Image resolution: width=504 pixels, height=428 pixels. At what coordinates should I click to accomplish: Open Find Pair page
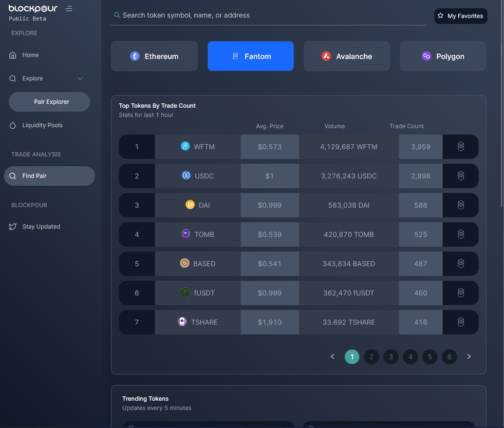[x=50, y=176]
